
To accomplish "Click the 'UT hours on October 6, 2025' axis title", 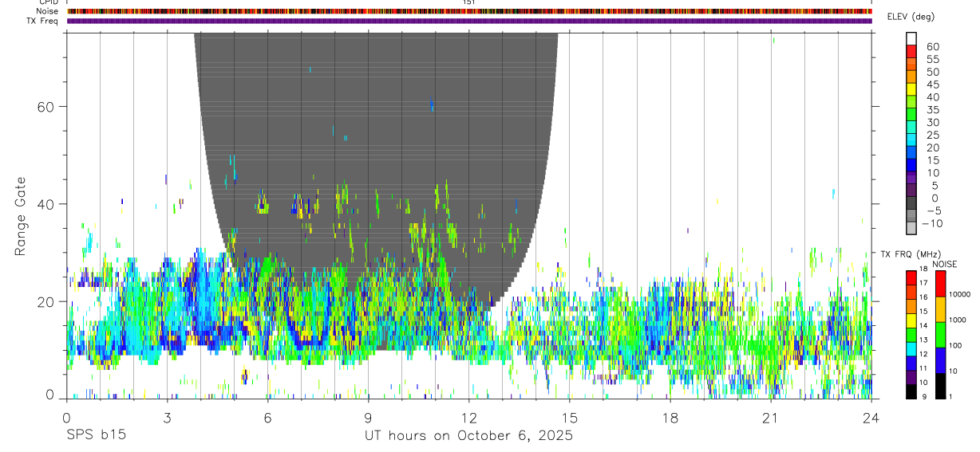I will 469,436.
